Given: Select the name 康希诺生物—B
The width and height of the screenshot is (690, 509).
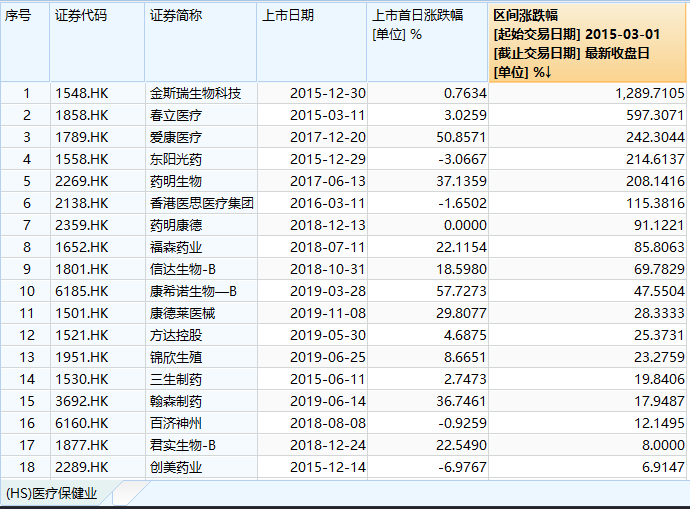Looking at the screenshot, I should pos(194,291).
